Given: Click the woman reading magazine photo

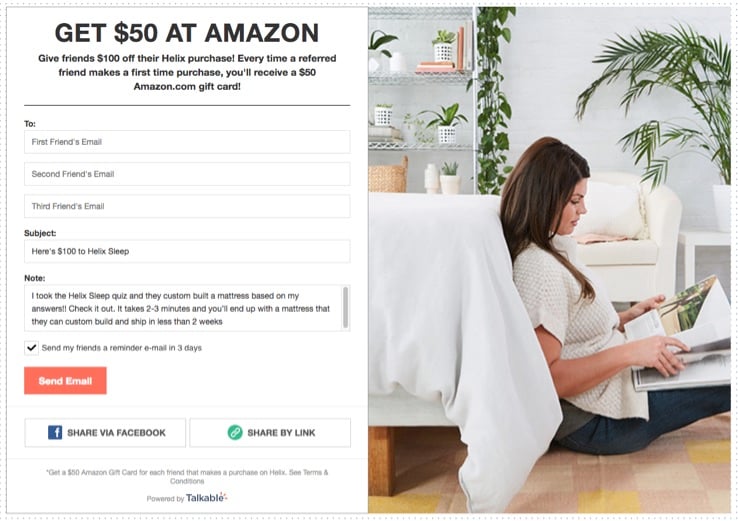Looking at the screenshot, I should [549, 259].
